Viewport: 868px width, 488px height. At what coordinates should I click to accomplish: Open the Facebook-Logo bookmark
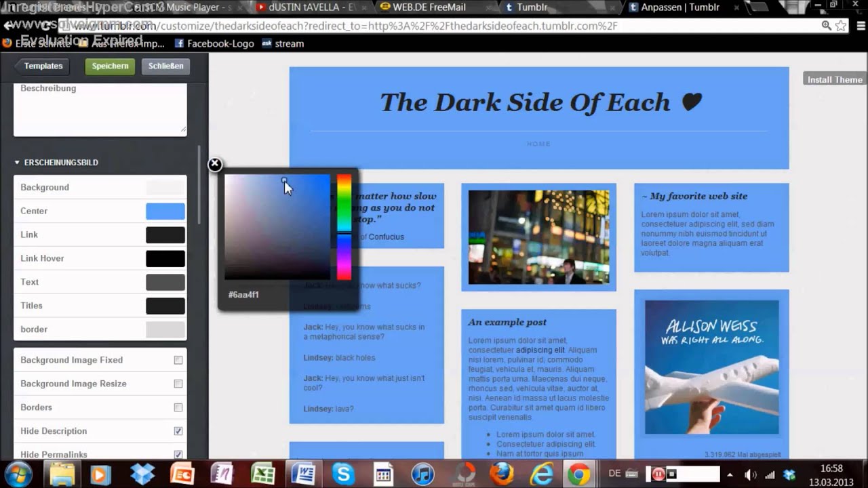214,43
